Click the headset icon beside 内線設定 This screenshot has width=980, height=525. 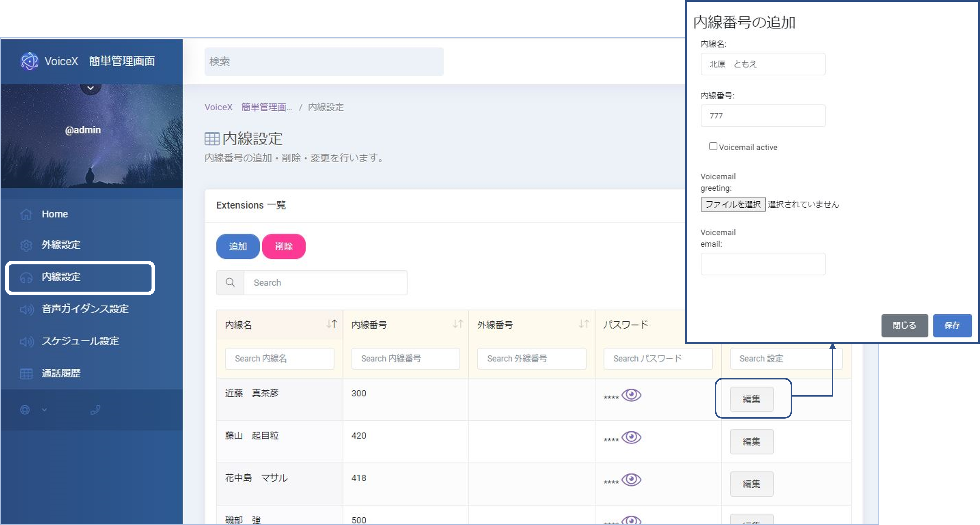tap(26, 278)
